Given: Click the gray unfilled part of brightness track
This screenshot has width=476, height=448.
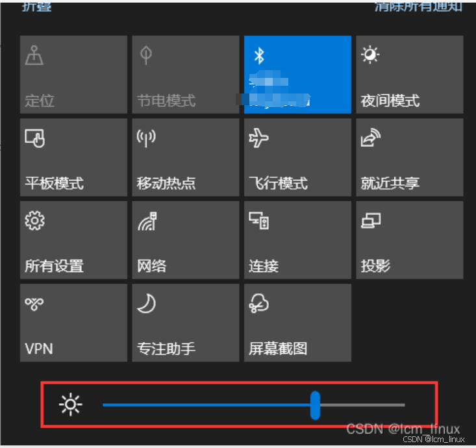Looking at the screenshot, I should (362, 405).
